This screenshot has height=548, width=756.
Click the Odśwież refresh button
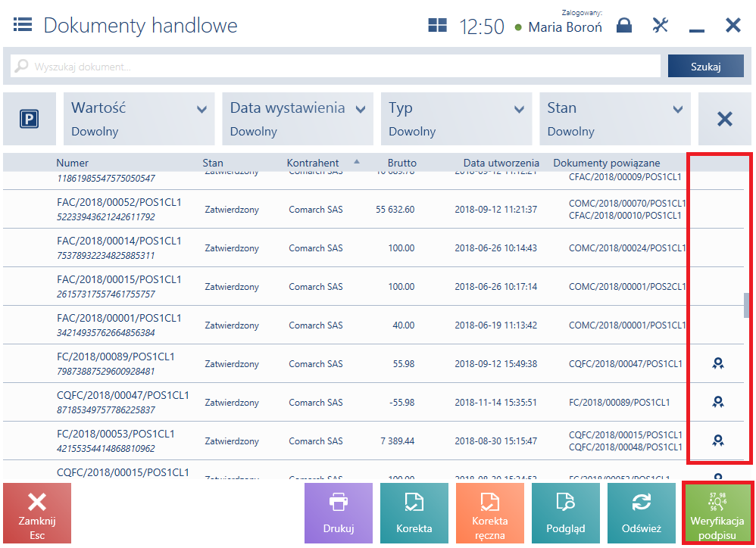(x=642, y=513)
